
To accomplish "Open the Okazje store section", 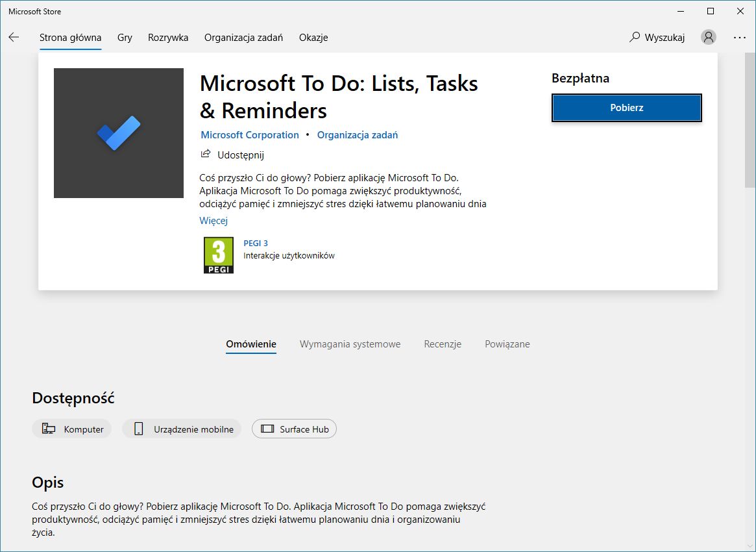I will [x=313, y=37].
